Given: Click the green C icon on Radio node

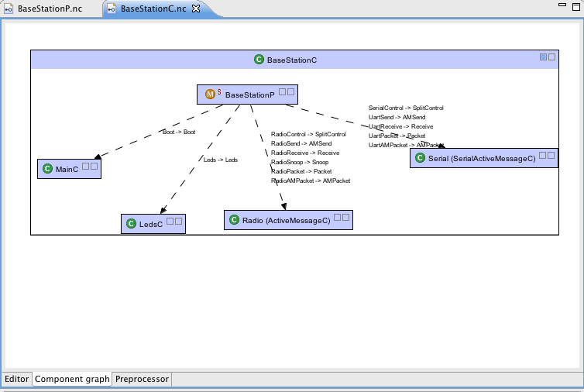Looking at the screenshot, I should [x=234, y=220].
